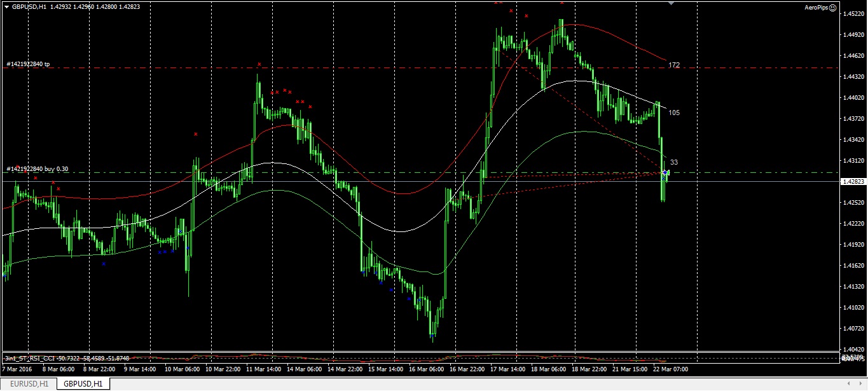
Task: Click the 1.44020 price scale label
Action: [853, 97]
